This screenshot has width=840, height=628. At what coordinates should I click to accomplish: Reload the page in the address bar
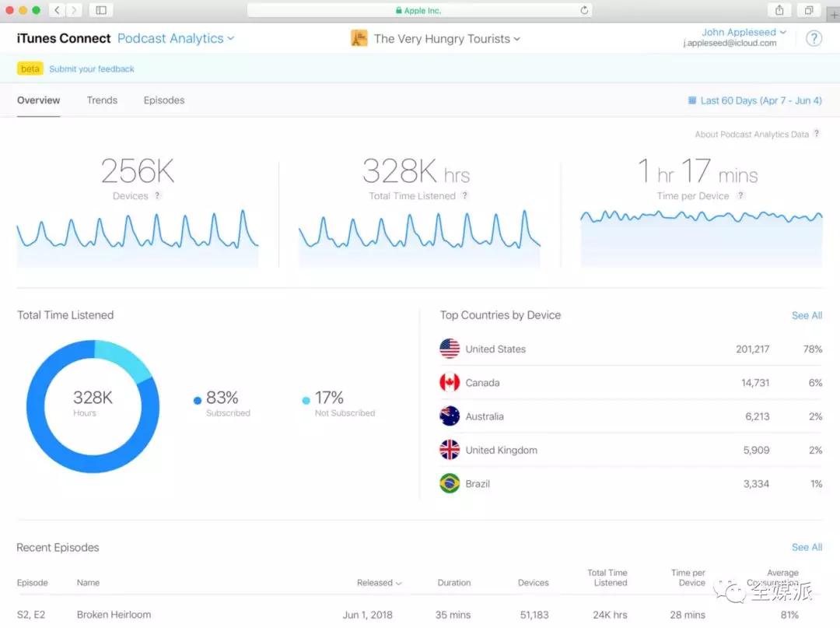[584, 10]
